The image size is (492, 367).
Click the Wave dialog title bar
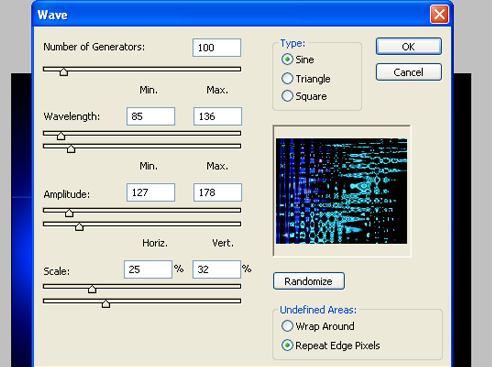[x=243, y=15]
